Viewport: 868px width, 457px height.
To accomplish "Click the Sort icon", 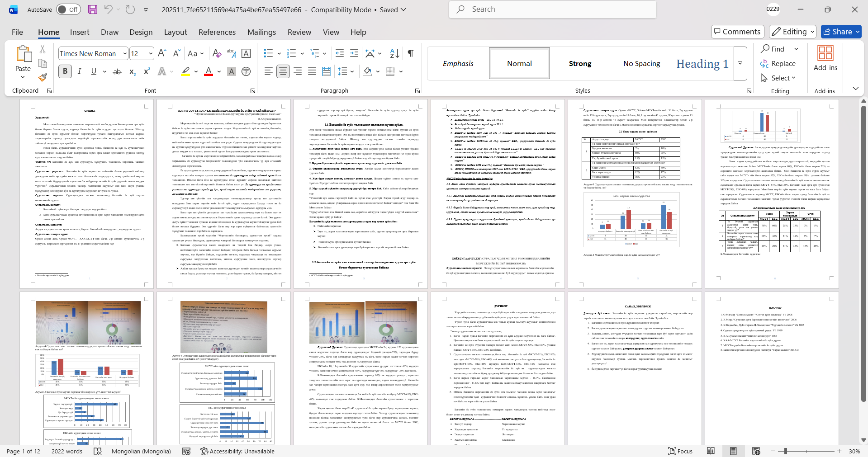I will pos(394,53).
